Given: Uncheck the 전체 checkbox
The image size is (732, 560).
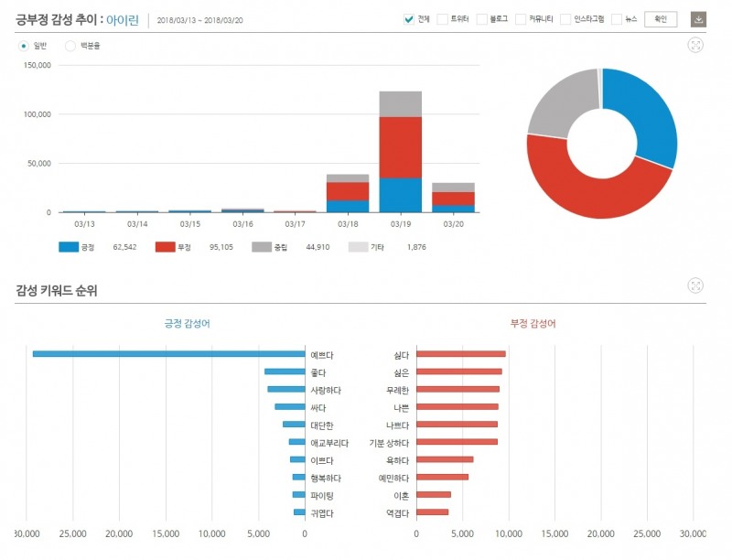Looking at the screenshot, I should [408, 19].
